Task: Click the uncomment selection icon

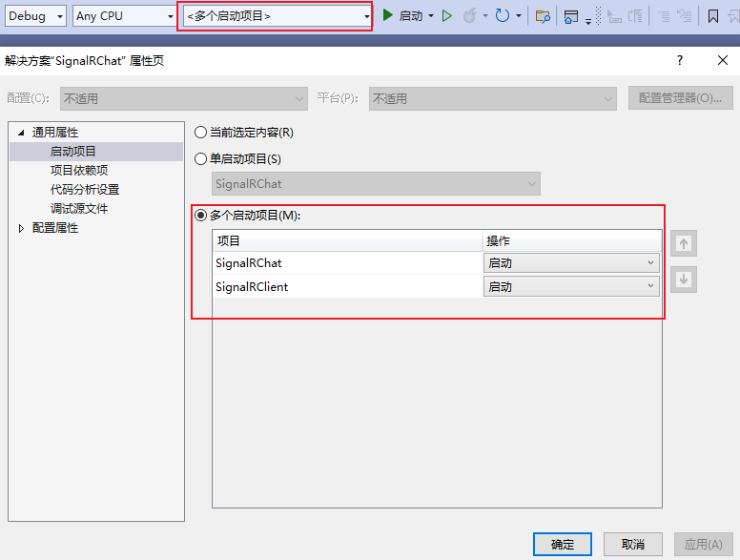Action: point(684,16)
